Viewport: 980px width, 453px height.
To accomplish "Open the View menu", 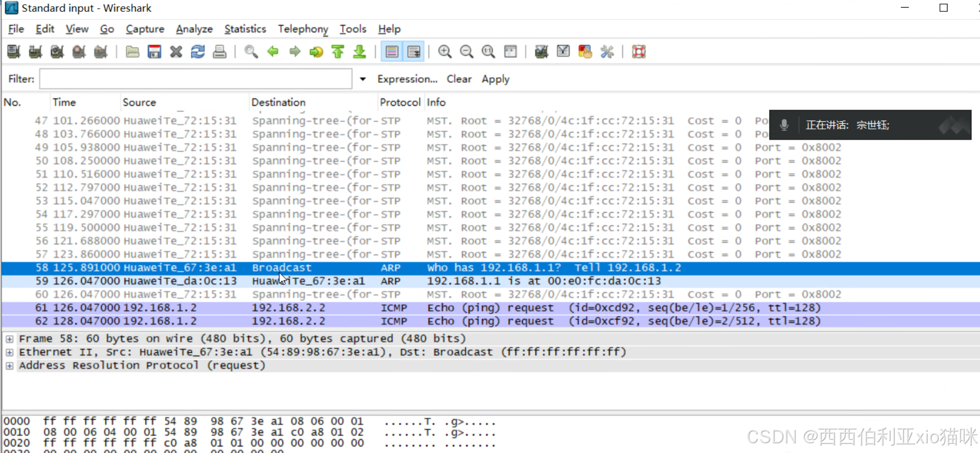I will pyautogui.click(x=77, y=29).
